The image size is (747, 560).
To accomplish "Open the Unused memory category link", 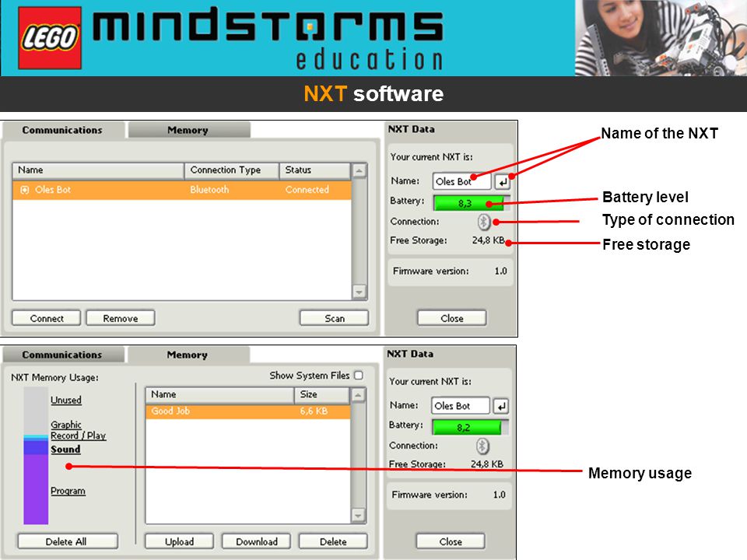I will (x=66, y=400).
